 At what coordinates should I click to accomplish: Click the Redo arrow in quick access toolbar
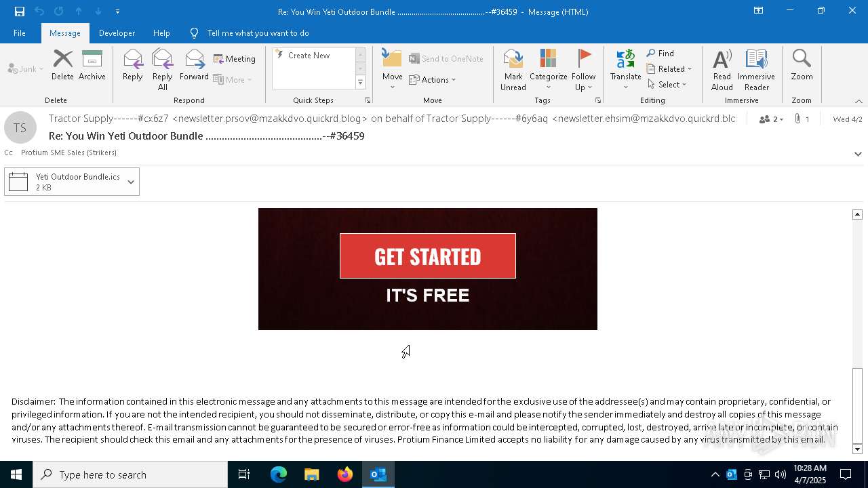click(59, 11)
